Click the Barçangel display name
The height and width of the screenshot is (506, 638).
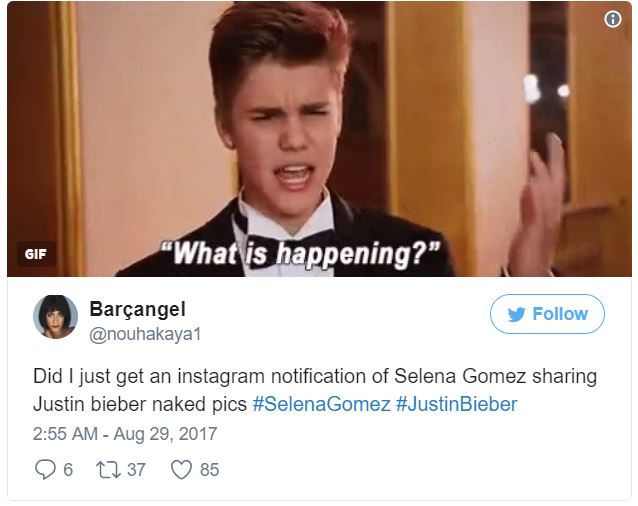point(137,308)
